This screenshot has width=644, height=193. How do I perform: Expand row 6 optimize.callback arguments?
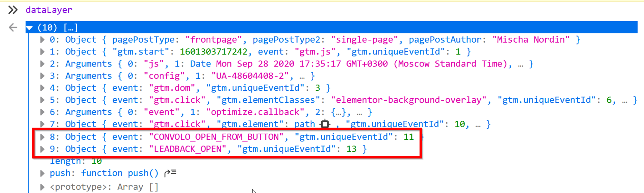coord(42,112)
